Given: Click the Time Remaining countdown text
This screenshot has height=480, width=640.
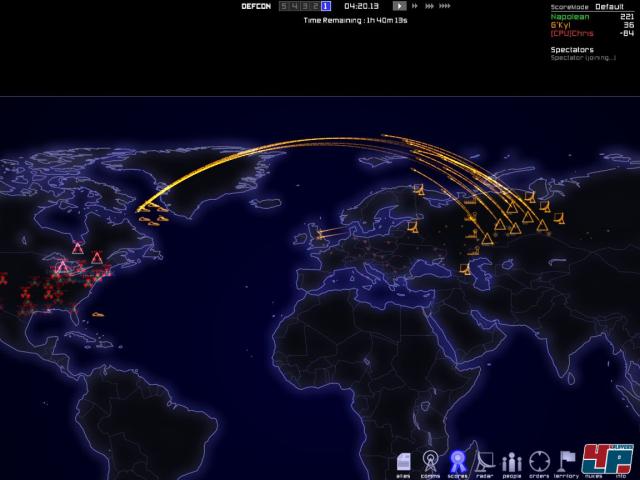Looking at the screenshot, I should pyautogui.click(x=355, y=20).
